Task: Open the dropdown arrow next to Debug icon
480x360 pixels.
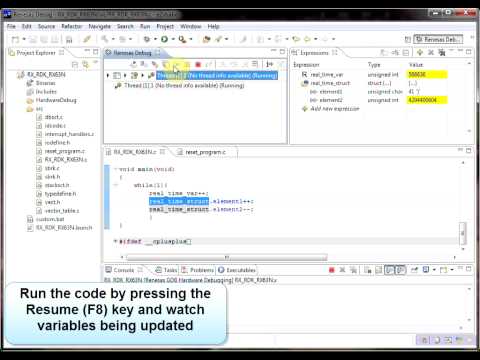Action: (x=155, y=39)
